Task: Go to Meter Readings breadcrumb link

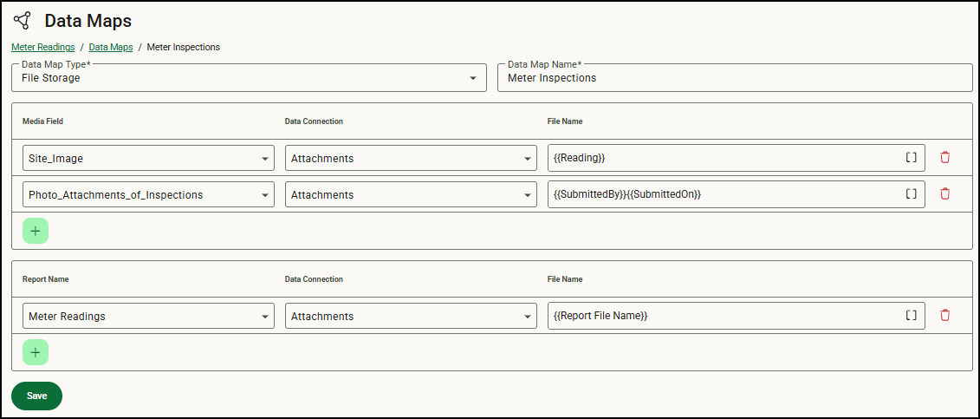Action: point(43,47)
